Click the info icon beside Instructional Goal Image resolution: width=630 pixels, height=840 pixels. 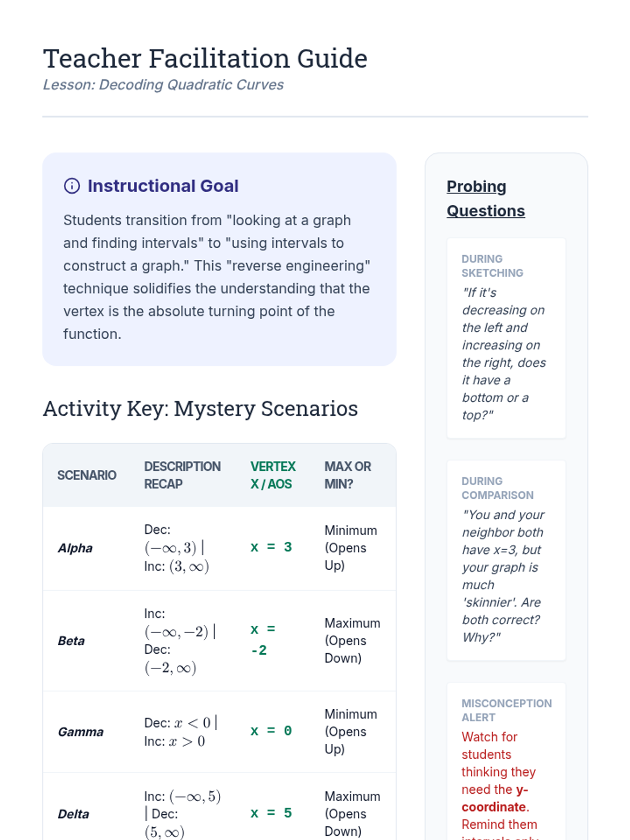[x=72, y=186]
